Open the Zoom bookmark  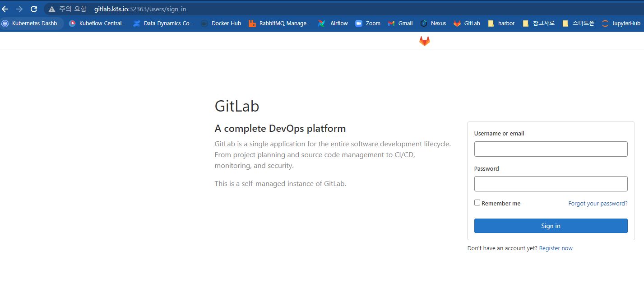[x=368, y=23]
